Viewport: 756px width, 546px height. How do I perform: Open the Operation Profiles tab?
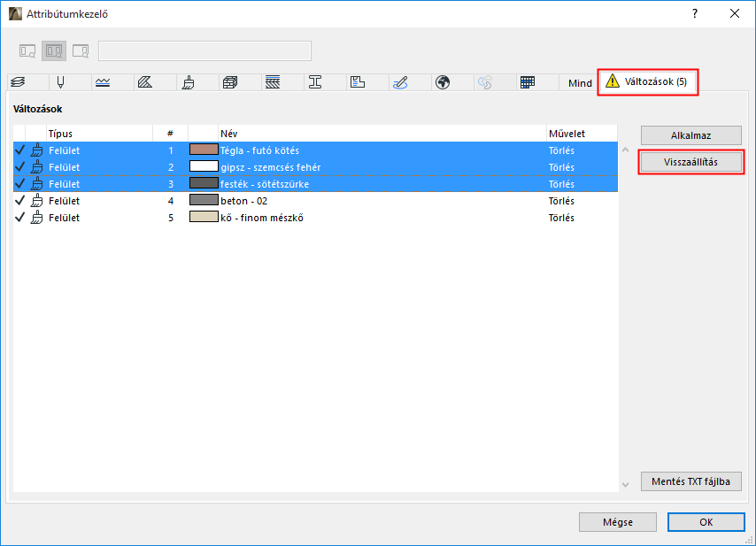pyautogui.click(x=485, y=82)
